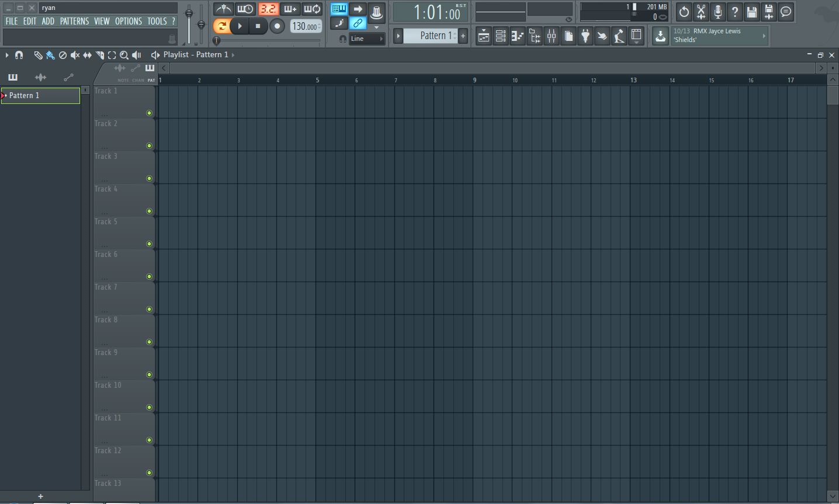The height and width of the screenshot is (504, 839).
Task: Click the tempo value field showing 130.000
Action: pos(304,26)
